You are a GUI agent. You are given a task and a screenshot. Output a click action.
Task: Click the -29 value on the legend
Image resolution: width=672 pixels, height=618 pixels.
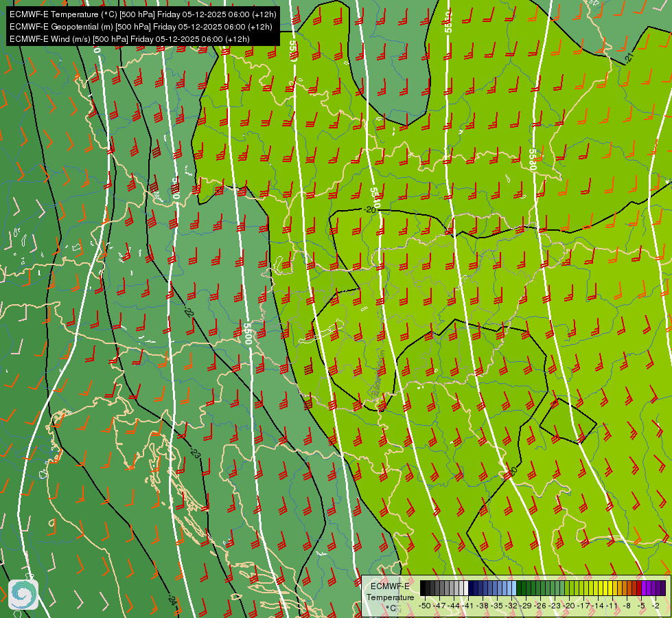pos(525,606)
